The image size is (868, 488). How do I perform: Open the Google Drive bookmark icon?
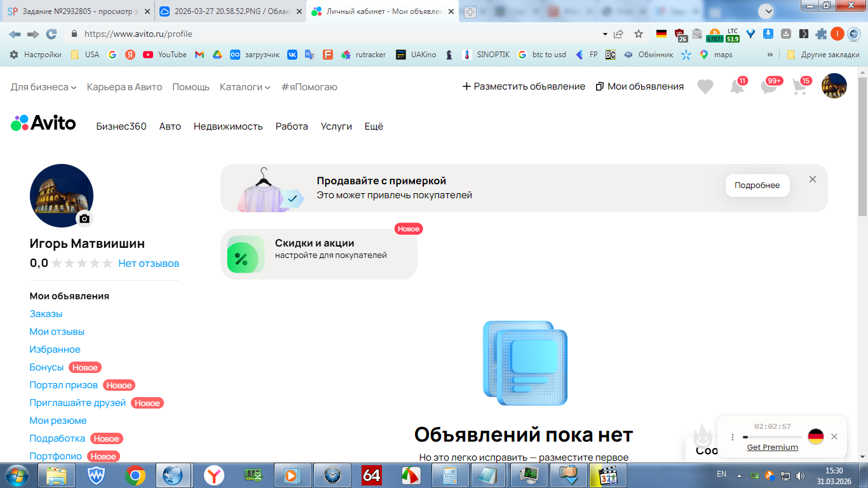click(x=217, y=55)
